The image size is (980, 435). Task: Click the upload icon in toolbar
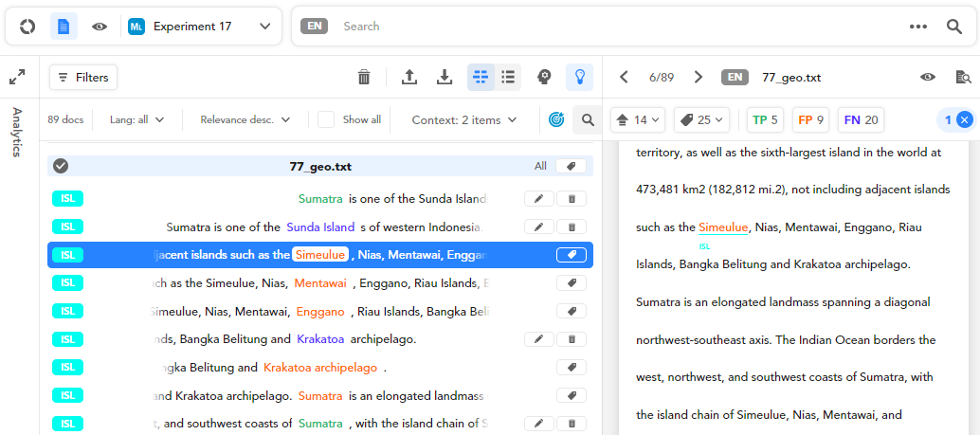(x=409, y=78)
